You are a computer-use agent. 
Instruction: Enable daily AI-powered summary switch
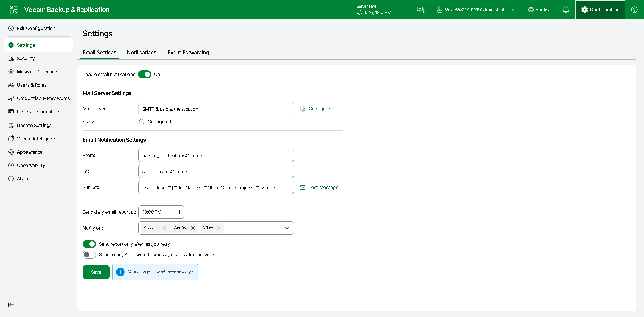click(89, 255)
